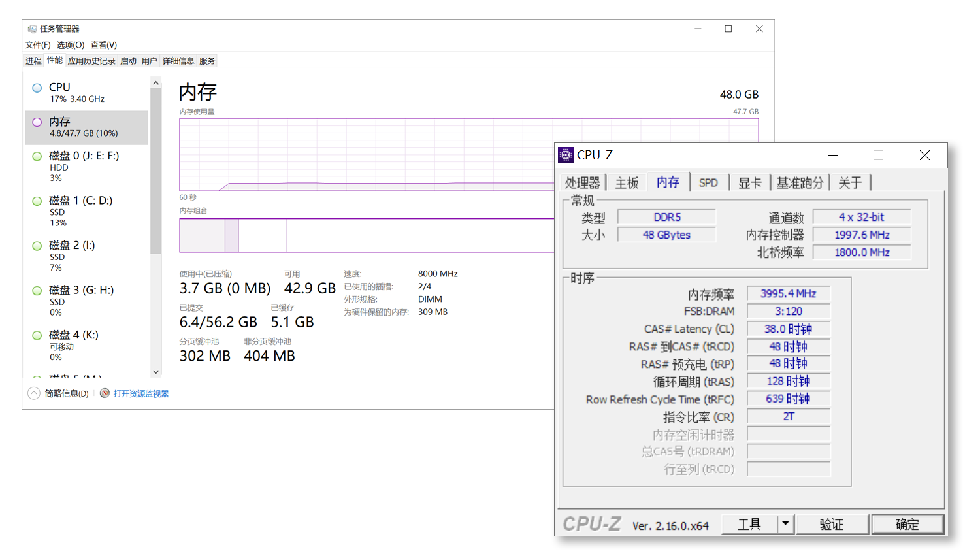980x560 pixels.
Task: Select the Disk 0 (J: E: F:) indicator
Action: [37, 156]
